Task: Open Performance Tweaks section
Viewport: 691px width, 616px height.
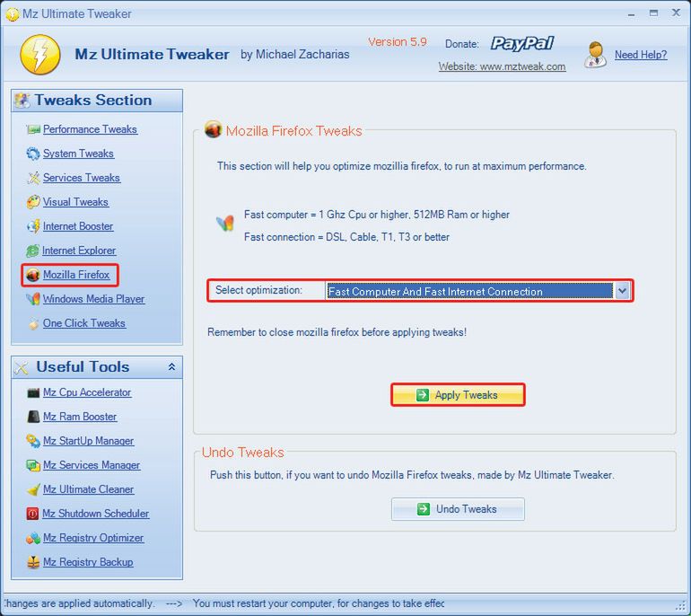Action: click(90, 129)
